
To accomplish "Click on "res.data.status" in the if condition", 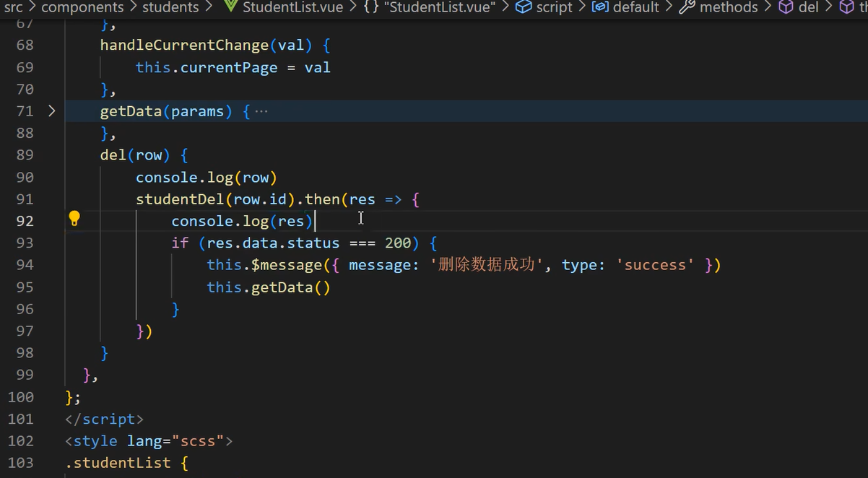I will coord(273,243).
